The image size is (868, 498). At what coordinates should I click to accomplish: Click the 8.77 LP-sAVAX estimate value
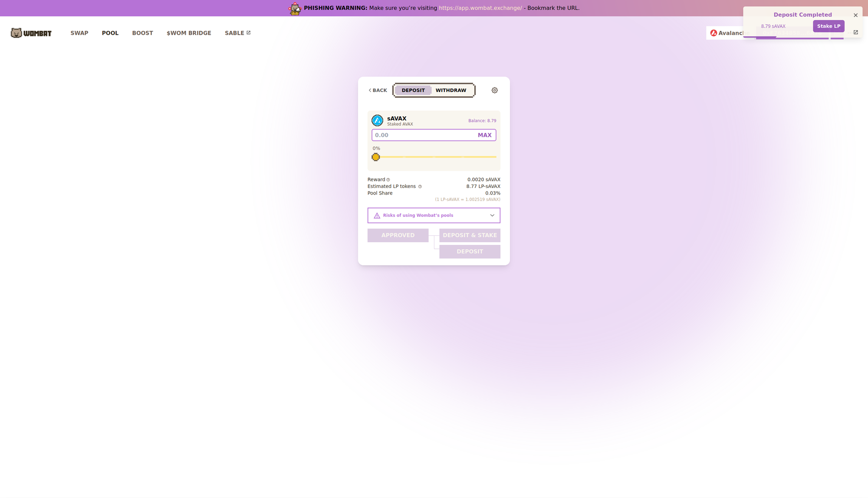(483, 186)
